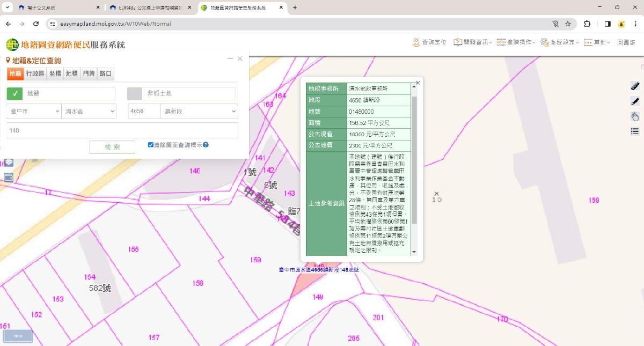This screenshot has width=644, height=346.
Task: Switch to the 路口 query tab
Action: 106,74
